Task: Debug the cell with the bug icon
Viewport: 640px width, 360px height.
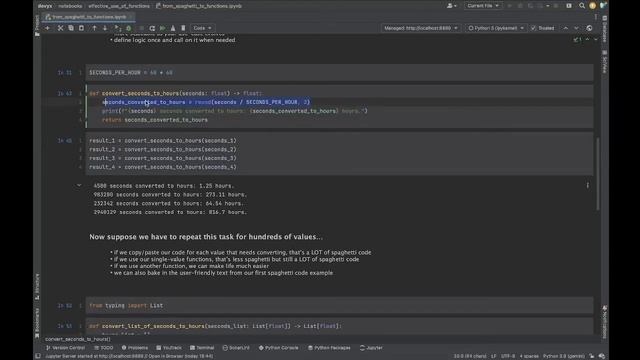Action: [x=129, y=28]
